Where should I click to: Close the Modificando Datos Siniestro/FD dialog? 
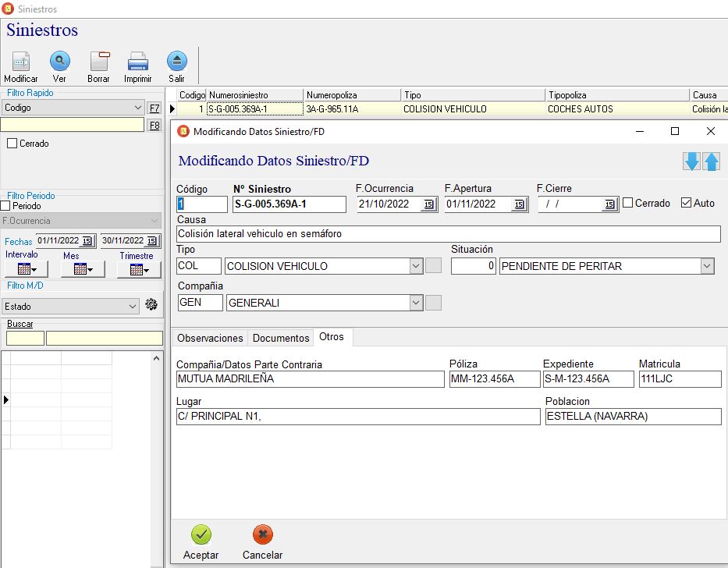coord(710,131)
